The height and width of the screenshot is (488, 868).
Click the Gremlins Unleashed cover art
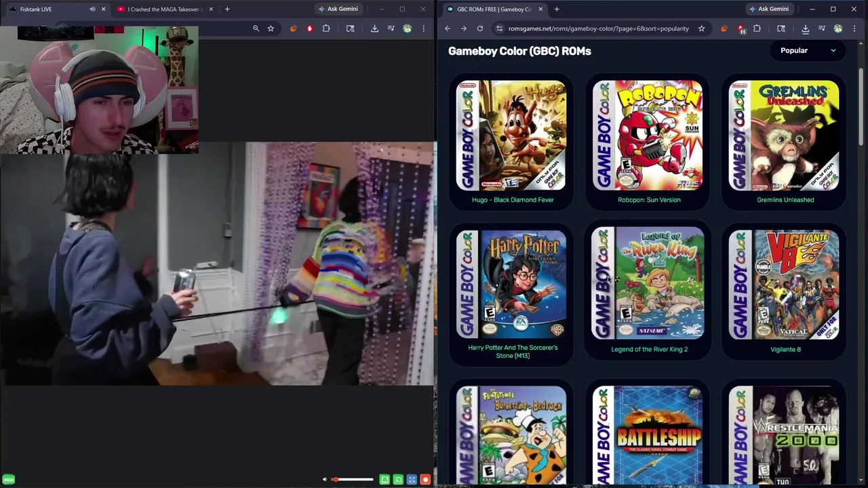[784, 136]
